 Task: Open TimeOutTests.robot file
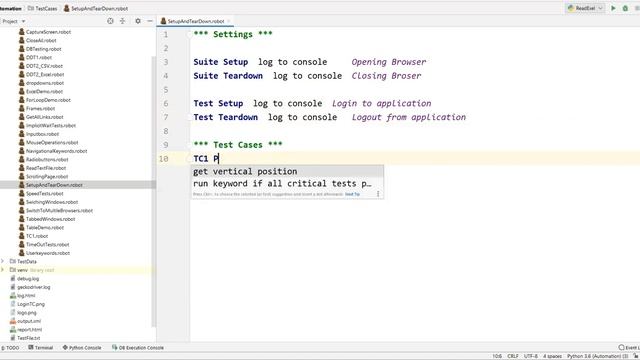click(44, 244)
